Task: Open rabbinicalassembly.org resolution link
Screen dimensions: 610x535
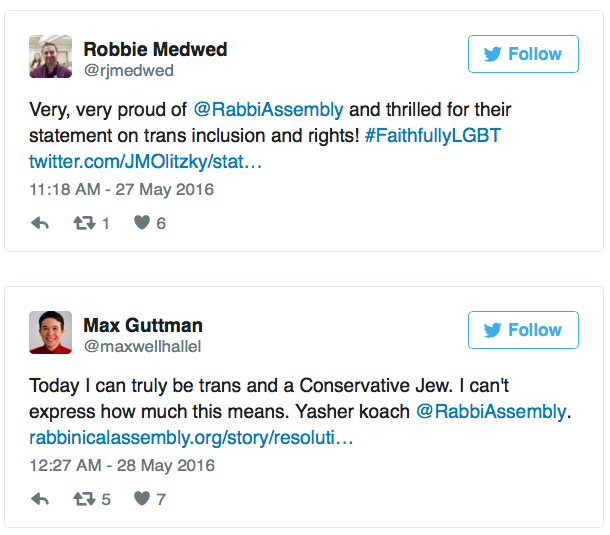Action: (x=190, y=437)
